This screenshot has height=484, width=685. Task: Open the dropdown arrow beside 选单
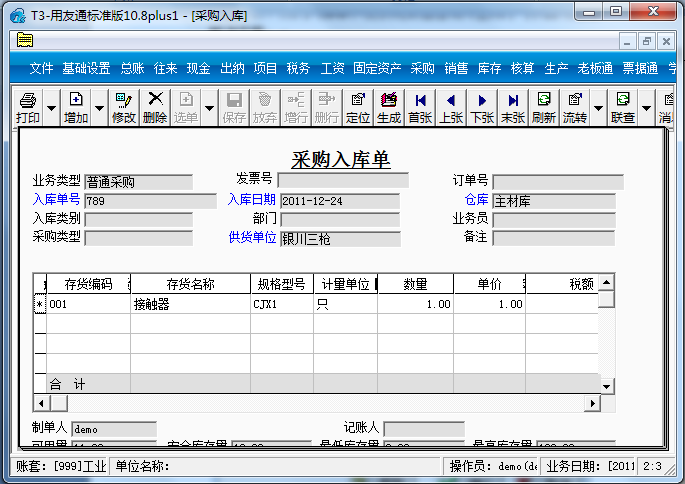[x=209, y=108]
